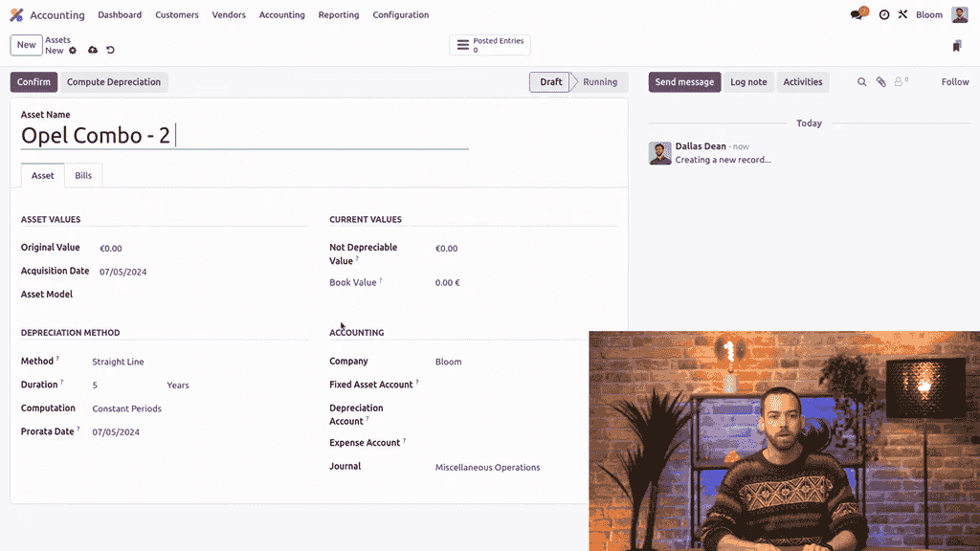Open the conversations chat bubble icon
The width and height of the screenshot is (980, 551).
pos(857,15)
